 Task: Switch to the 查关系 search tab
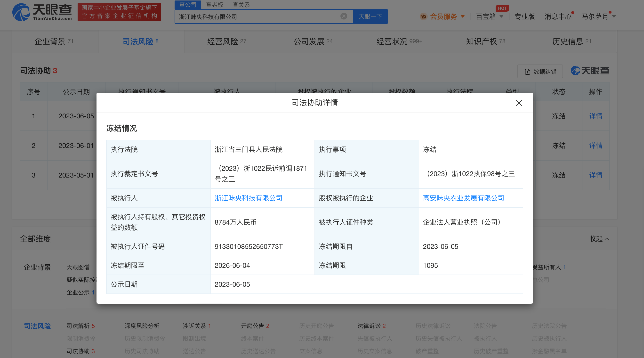click(241, 5)
